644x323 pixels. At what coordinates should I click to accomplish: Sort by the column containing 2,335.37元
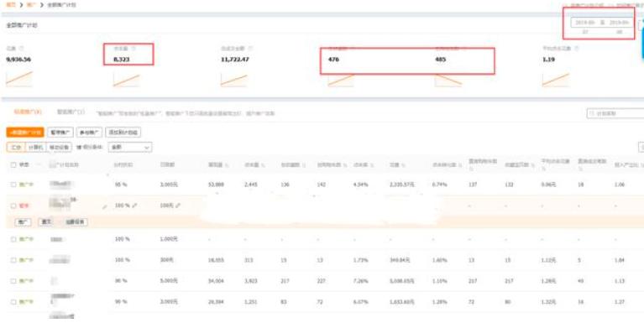398,164
